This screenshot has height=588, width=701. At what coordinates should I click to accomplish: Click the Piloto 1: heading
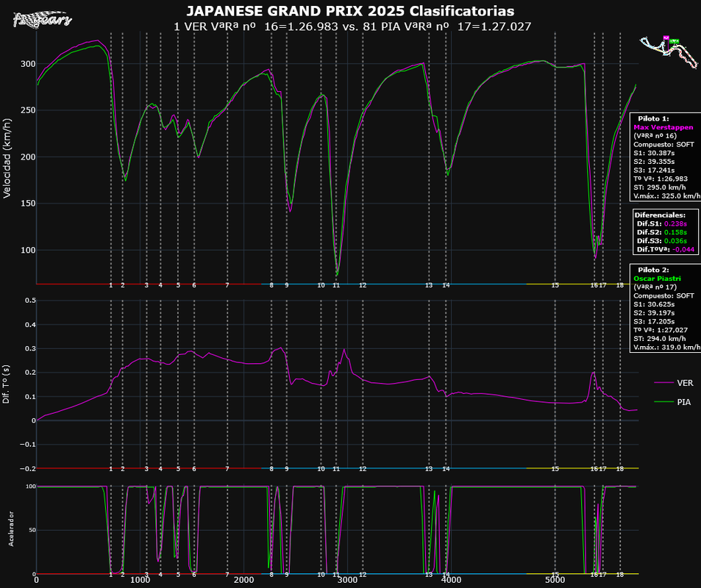tap(653, 118)
